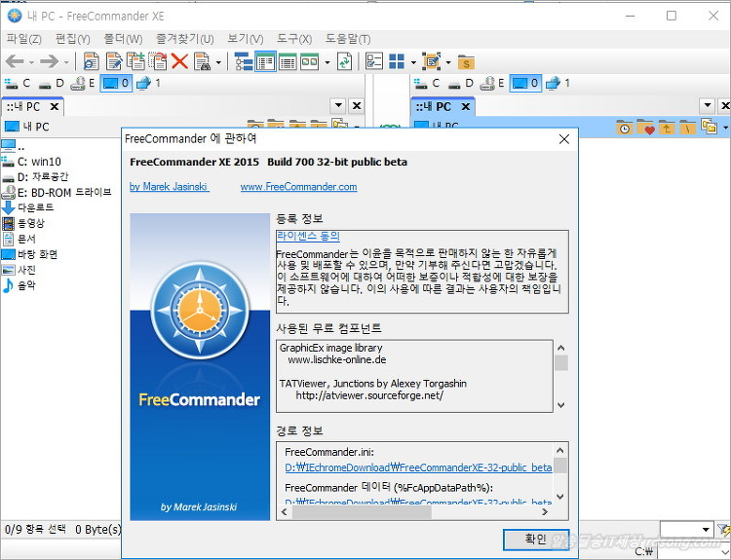Open the favorites folder icon with heart
The width and height of the screenshot is (731, 560).
point(645,128)
